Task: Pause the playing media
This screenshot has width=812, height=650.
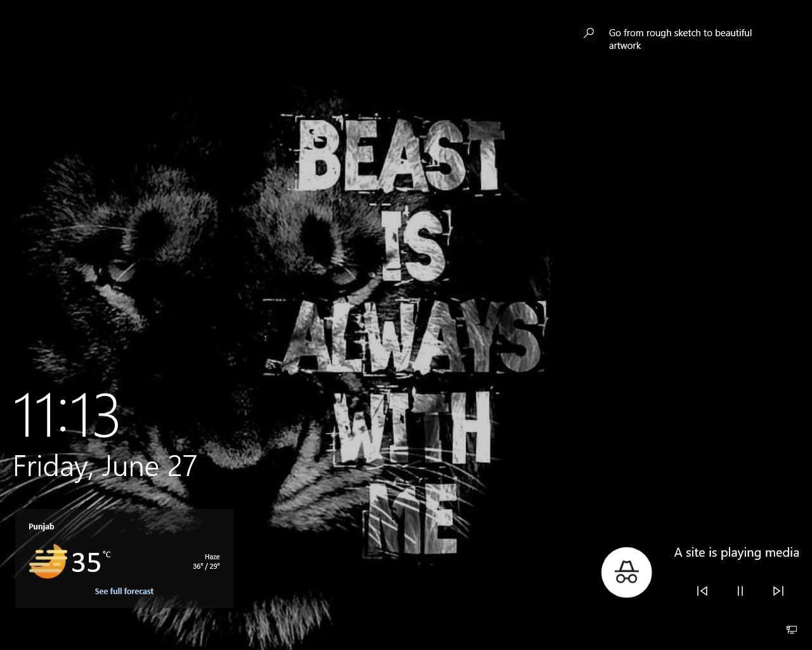Action: [740, 591]
